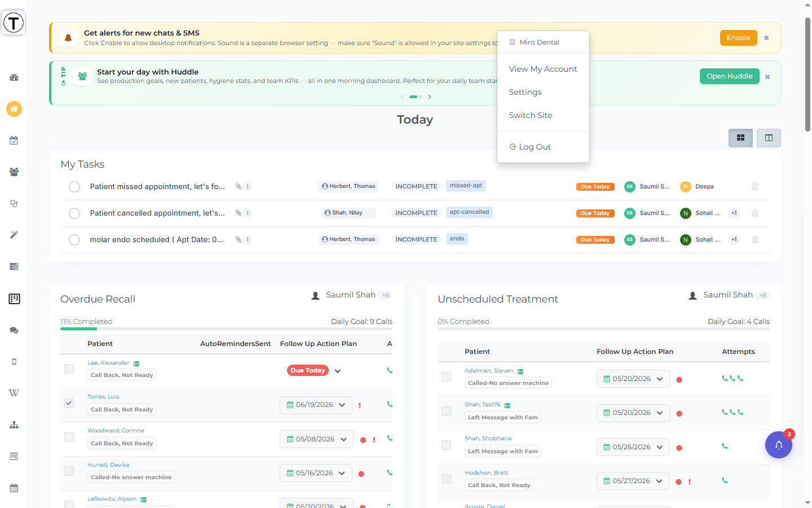Go to the orange Home icon
Image resolution: width=812 pixels, height=508 pixels.
point(14,109)
